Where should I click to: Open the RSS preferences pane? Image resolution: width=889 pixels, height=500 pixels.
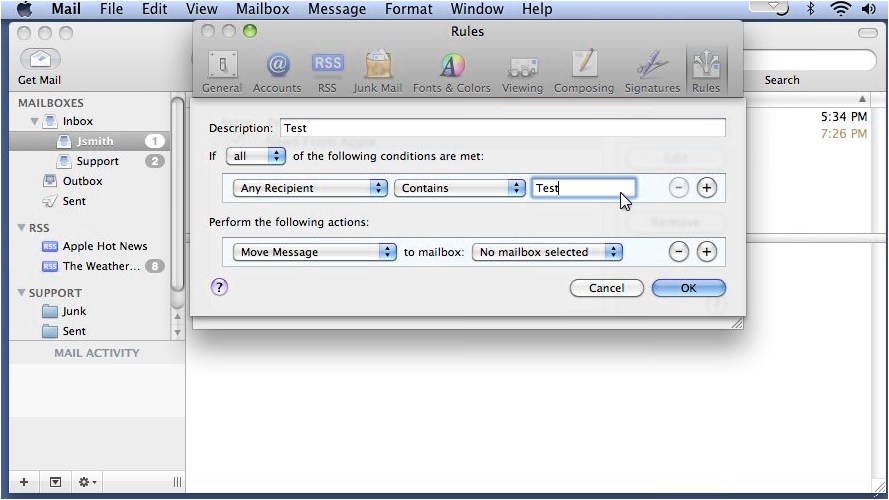click(x=327, y=71)
